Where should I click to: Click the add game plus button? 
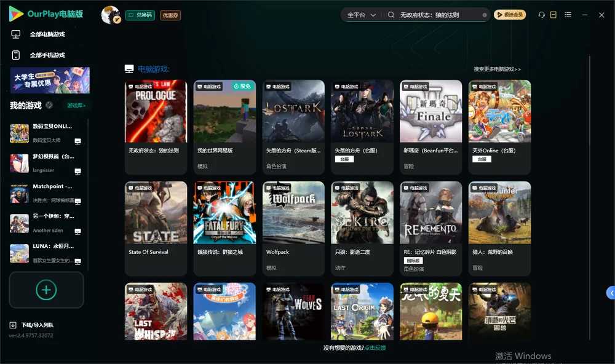tap(46, 290)
